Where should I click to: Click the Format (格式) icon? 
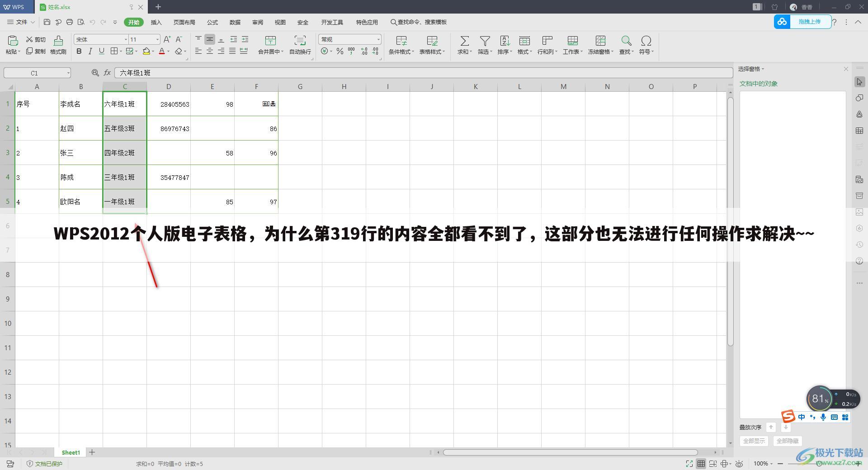pyautogui.click(x=524, y=41)
